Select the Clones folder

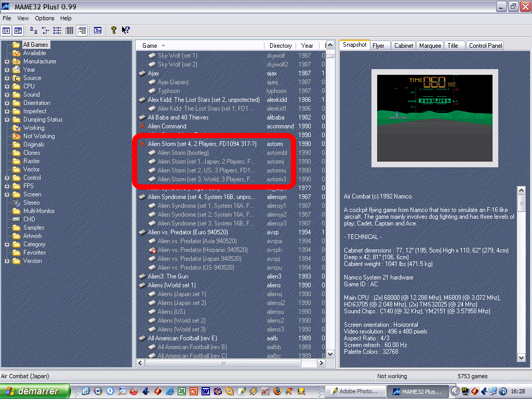[x=32, y=153]
